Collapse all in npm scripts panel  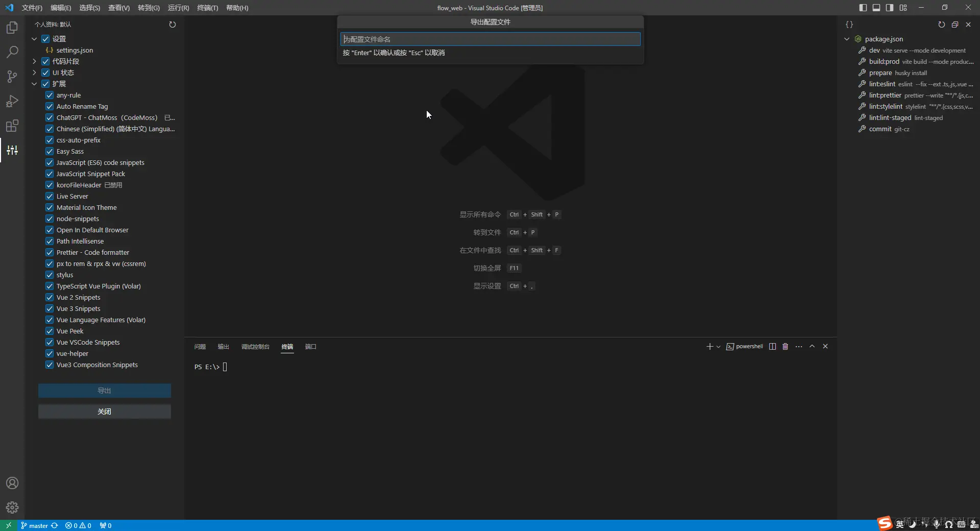[955, 25]
